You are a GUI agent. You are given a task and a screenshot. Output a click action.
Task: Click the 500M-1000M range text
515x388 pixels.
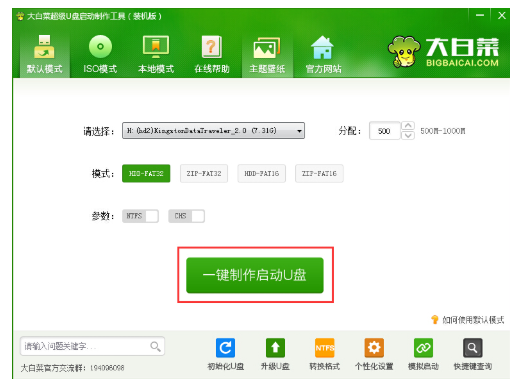pos(442,131)
